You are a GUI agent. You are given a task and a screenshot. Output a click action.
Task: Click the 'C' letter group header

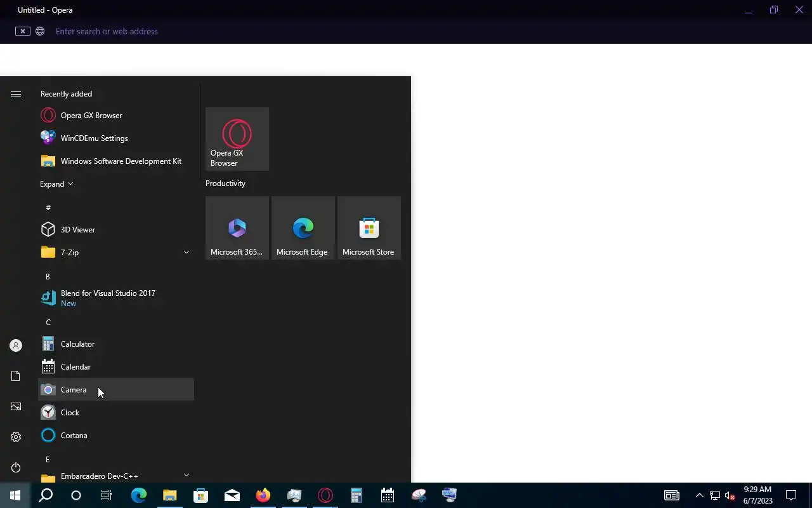(48, 323)
